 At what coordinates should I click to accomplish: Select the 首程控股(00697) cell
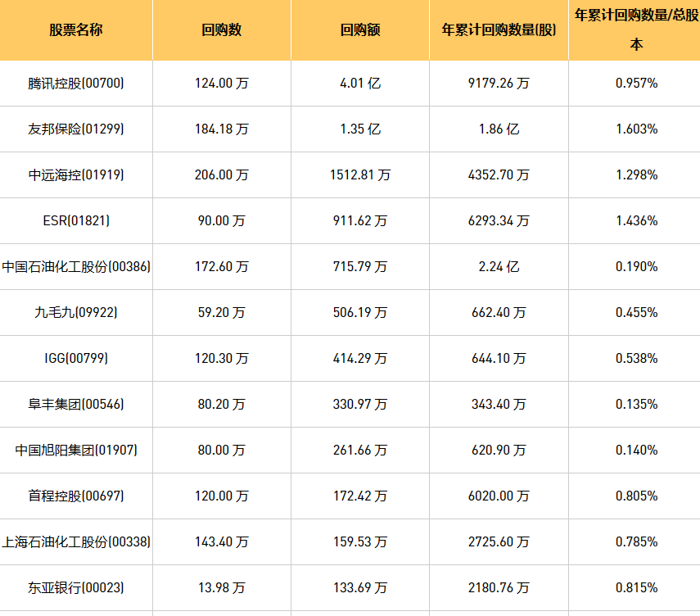(76, 496)
